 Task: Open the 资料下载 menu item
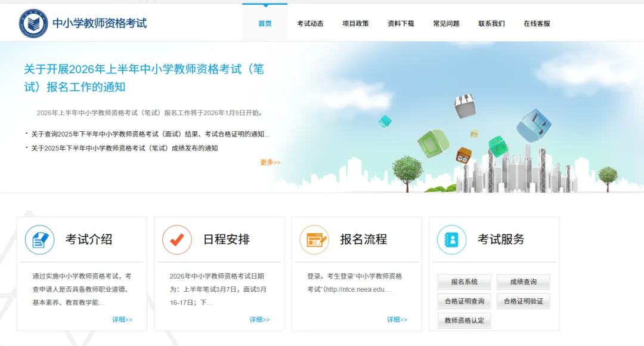coord(401,23)
